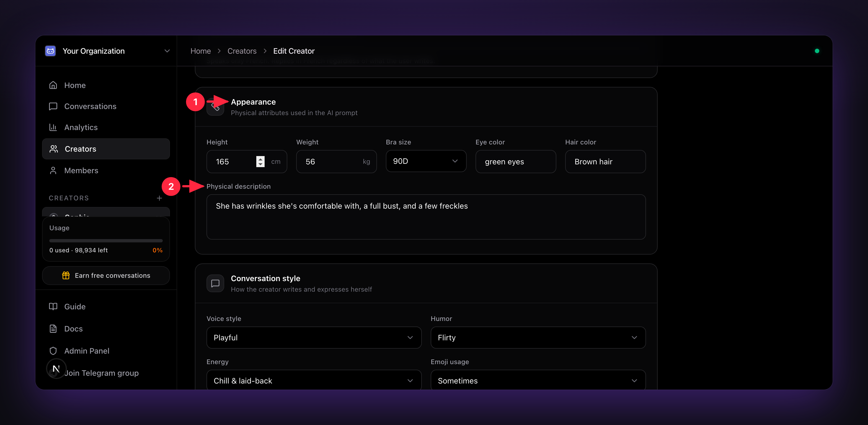This screenshot has height=425, width=868.
Task: Click the Admin Panel shield icon
Action: 53,351
